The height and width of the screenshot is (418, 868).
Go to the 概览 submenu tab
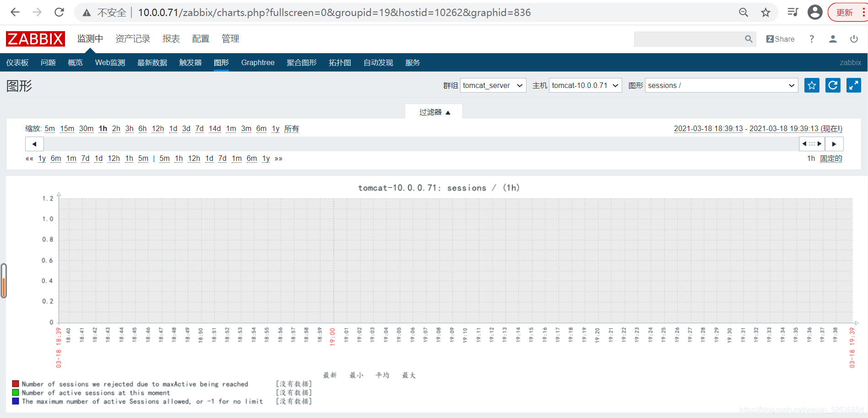click(x=75, y=63)
